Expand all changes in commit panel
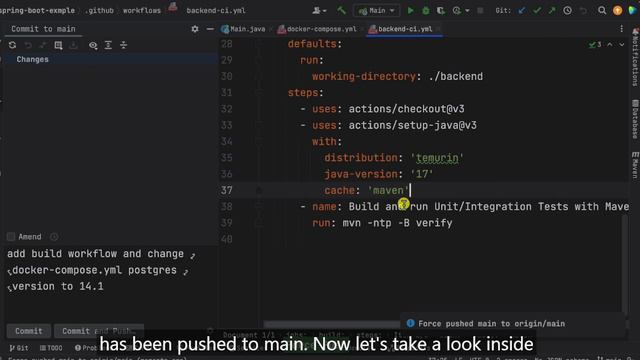640x360 pixels. [108, 45]
